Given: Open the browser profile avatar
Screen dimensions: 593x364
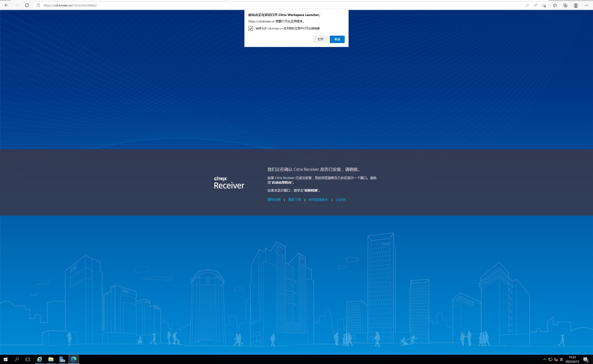Looking at the screenshot, I should point(576,5).
